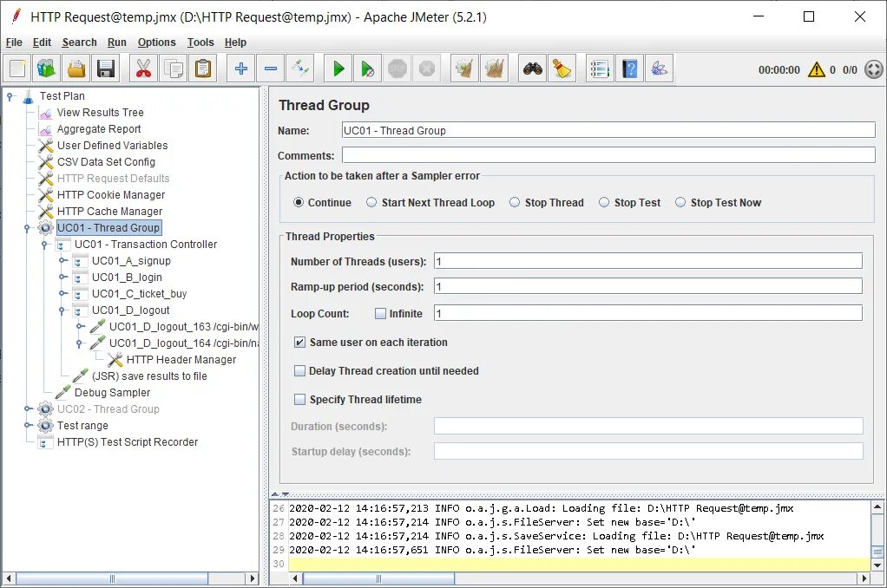Expand the UC02 - Thread Group node
The image size is (887, 588).
click(x=27, y=408)
